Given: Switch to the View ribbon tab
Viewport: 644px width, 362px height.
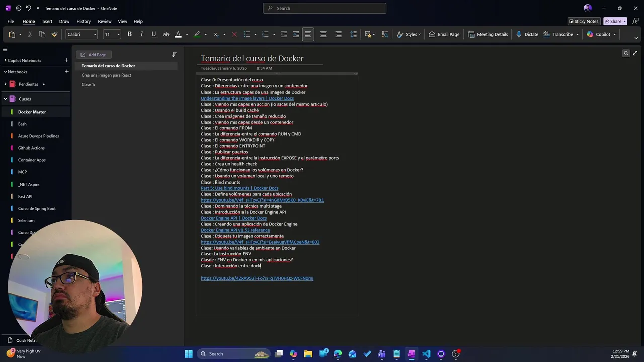Looking at the screenshot, I should (122, 21).
